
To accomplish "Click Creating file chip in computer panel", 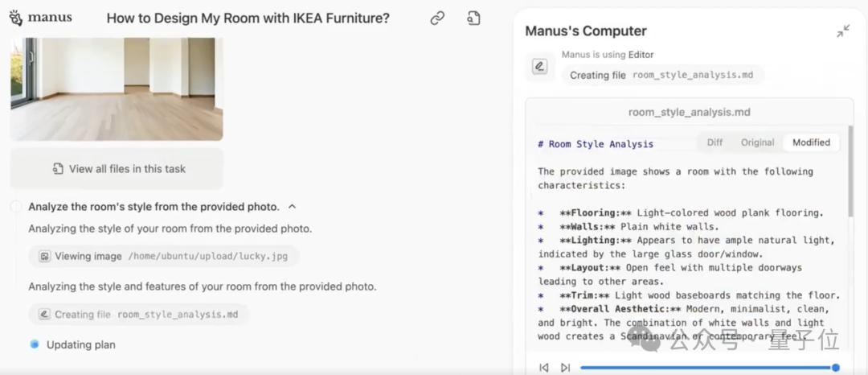I will pos(661,75).
